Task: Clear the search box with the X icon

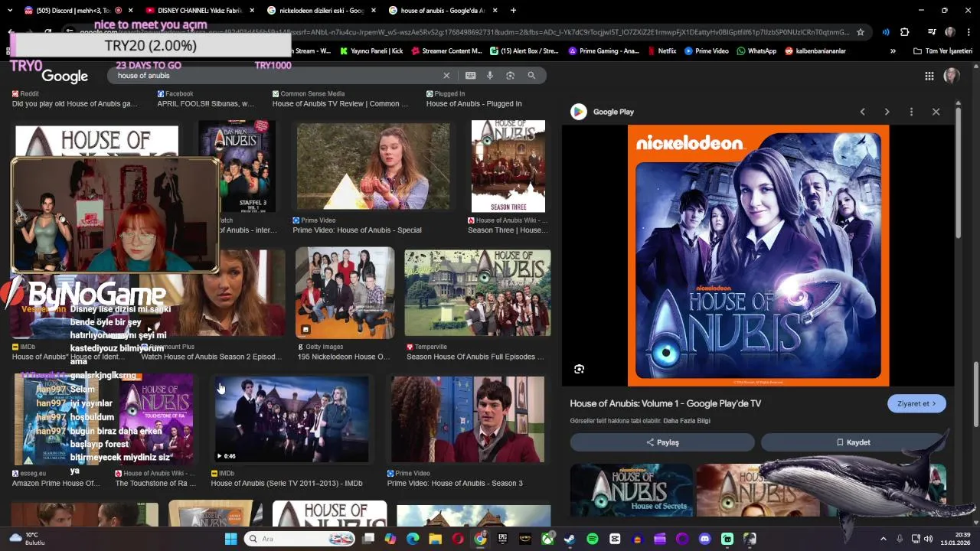Action: coord(446,76)
